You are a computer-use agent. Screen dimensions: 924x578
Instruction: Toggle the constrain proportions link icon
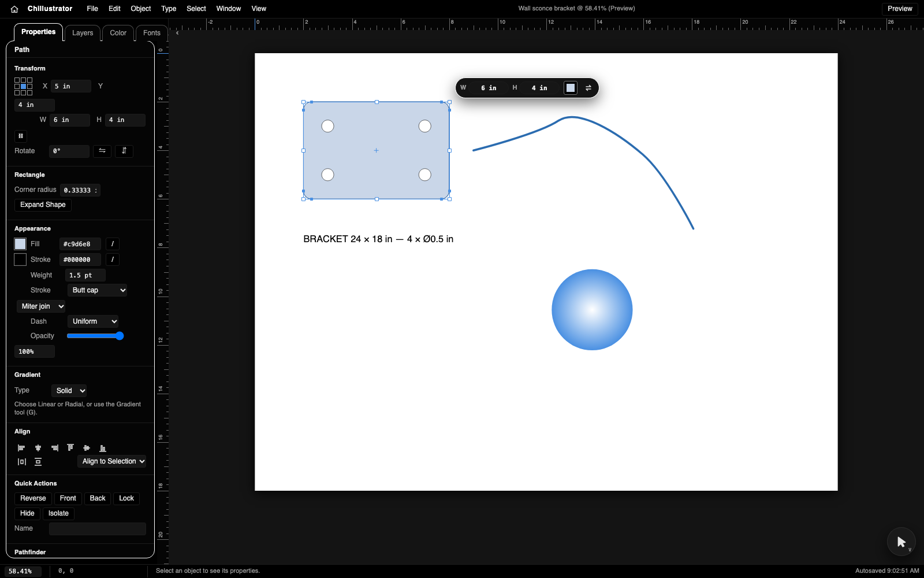pyautogui.click(x=21, y=136)
